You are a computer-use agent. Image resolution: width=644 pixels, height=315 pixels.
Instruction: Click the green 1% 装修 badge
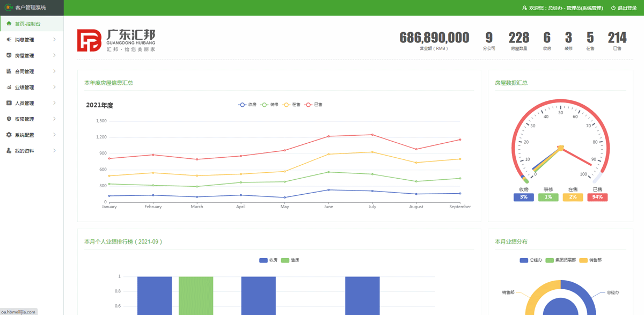point(548,197)
